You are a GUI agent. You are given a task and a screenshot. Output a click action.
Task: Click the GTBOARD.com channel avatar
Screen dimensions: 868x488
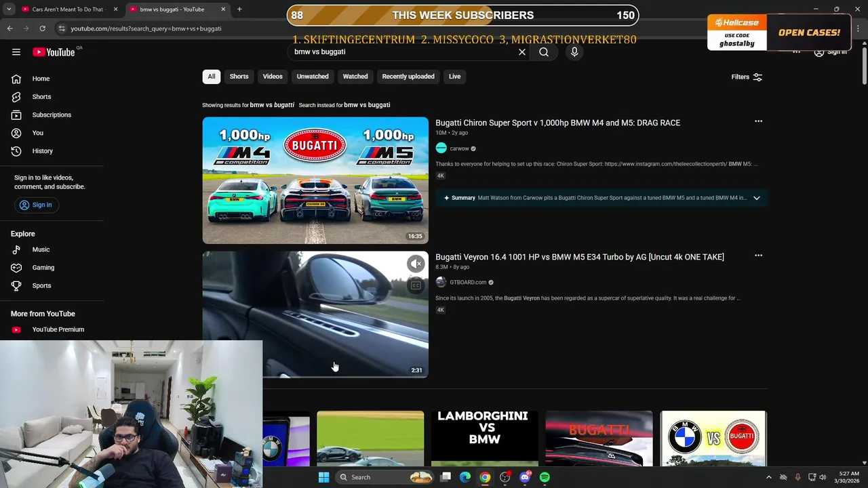441,283
